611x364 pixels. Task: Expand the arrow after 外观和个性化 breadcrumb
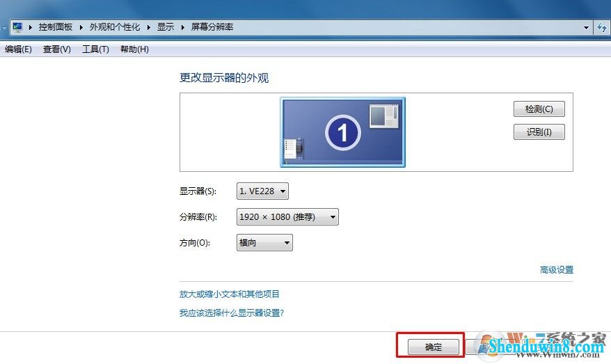tap(148, 27)
